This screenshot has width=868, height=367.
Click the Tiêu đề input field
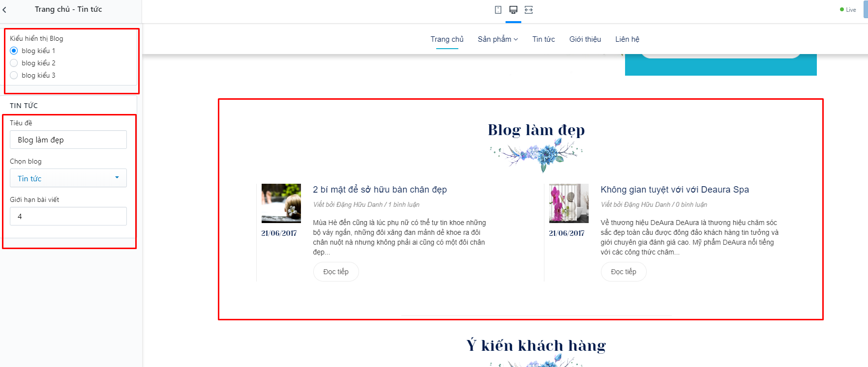pyautogui.click(x=68, y=140)
